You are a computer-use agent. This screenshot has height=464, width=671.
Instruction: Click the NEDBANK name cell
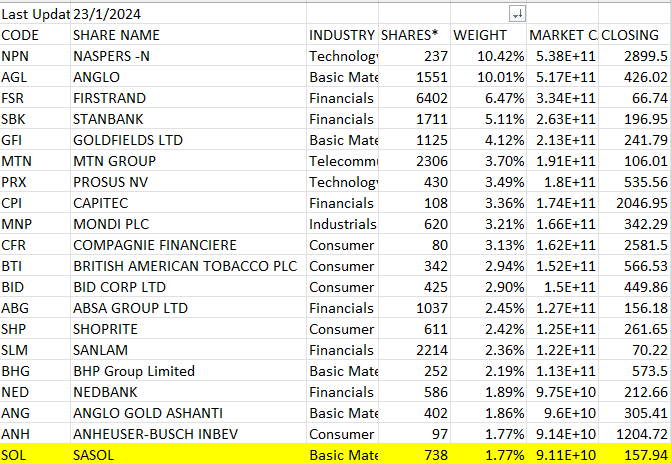pyautogui.click(x=188, y=392)
